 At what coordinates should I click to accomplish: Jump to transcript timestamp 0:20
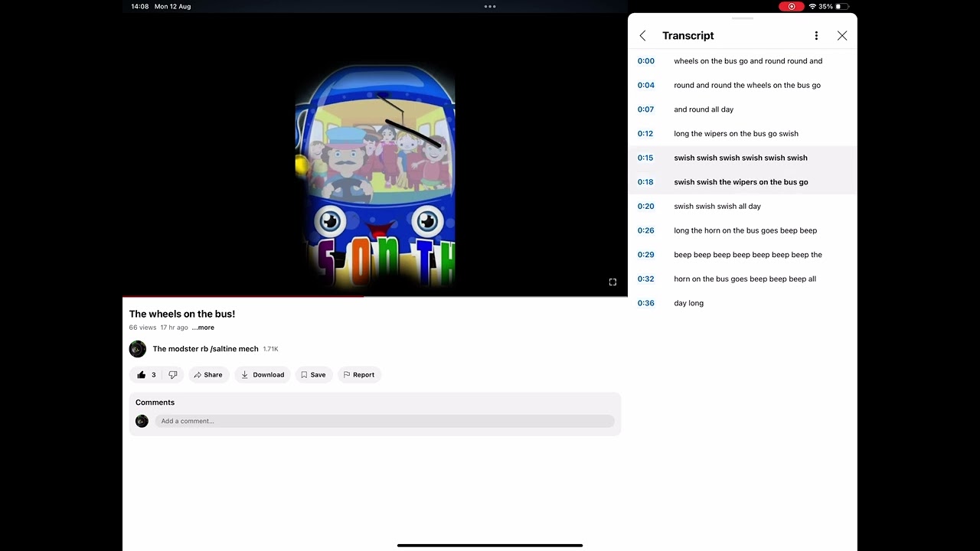(x=646, y=207)
